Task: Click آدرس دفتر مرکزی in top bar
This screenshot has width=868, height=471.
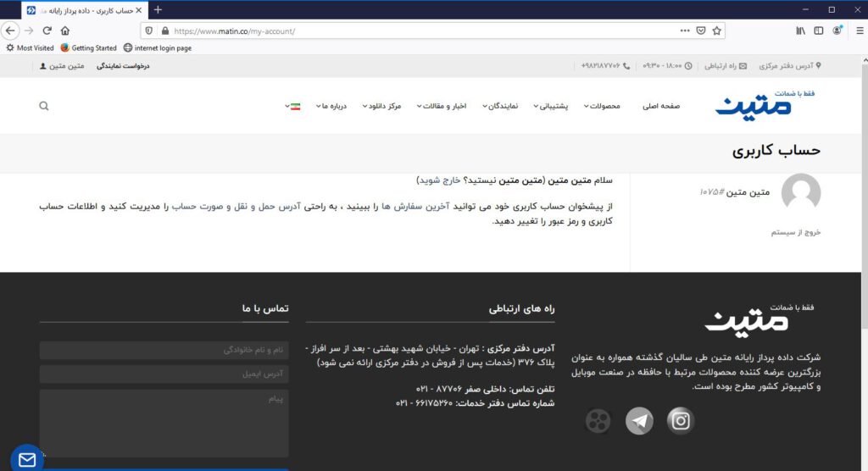Action: [790, 66]
